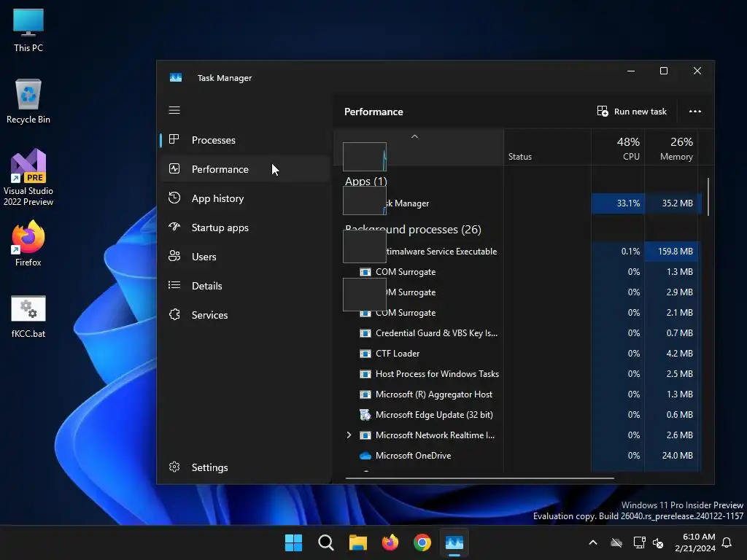Launch Google Chrome from the taskbar
Image resolution: width=747 pixels, height=560 pixels.
422,542
